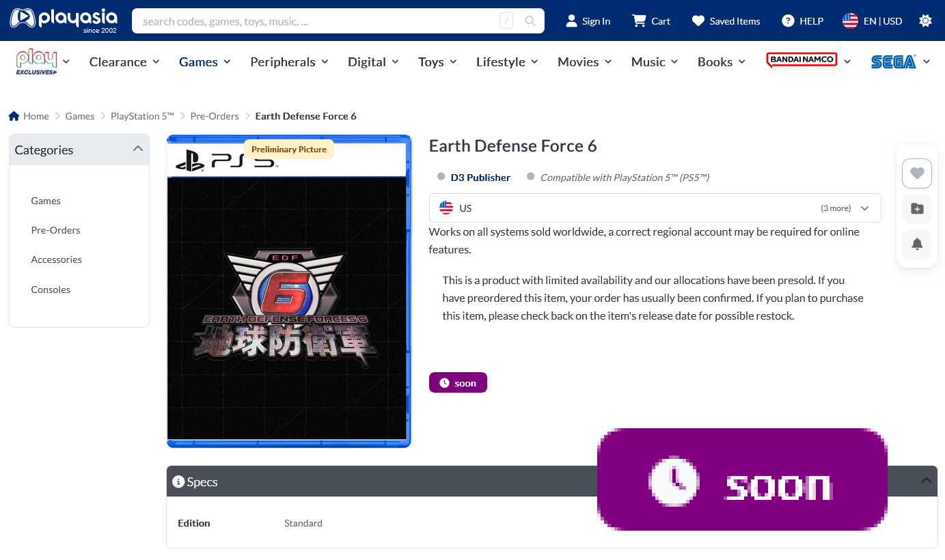Select Accessories in the Categories sidebar

coord(56,260)
